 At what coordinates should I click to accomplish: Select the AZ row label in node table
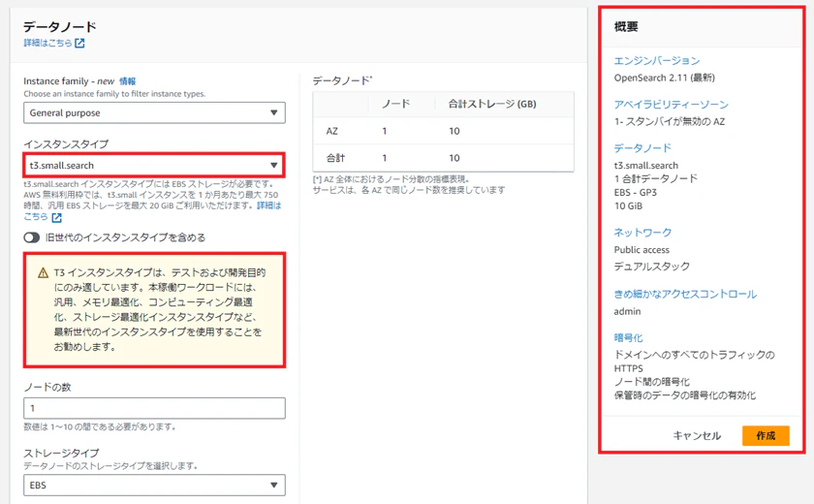(331, 131)
